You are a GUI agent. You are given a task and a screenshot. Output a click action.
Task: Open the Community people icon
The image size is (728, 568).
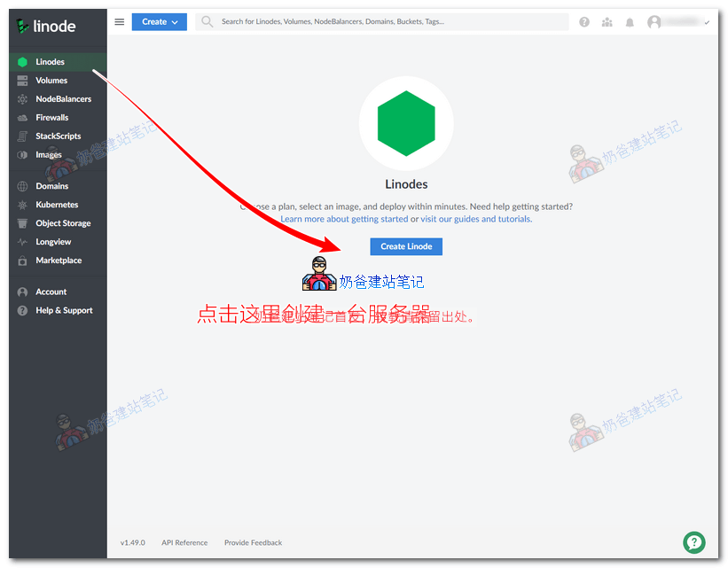(x=607, y=22)
